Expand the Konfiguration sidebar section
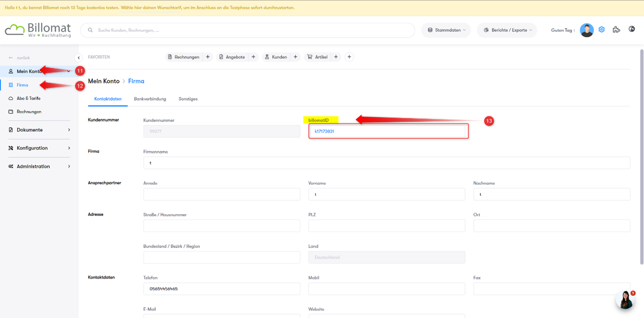This screenshot has height=318, width=644. [x=40, y=148]
